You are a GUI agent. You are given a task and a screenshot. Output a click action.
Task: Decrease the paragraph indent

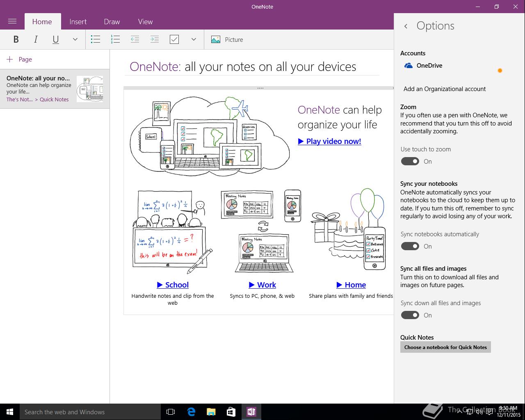point(135,39)
